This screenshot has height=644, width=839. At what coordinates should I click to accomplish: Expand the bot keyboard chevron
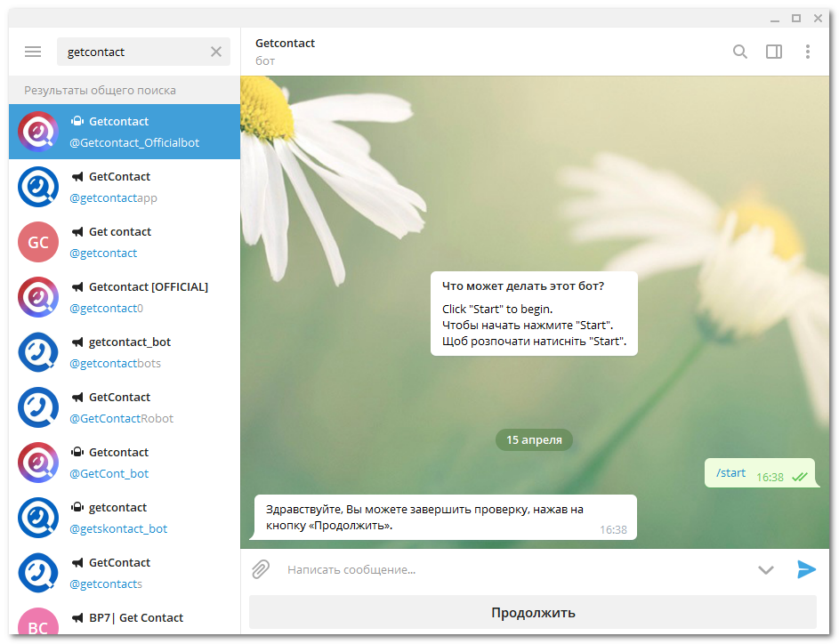coord(765,569)
